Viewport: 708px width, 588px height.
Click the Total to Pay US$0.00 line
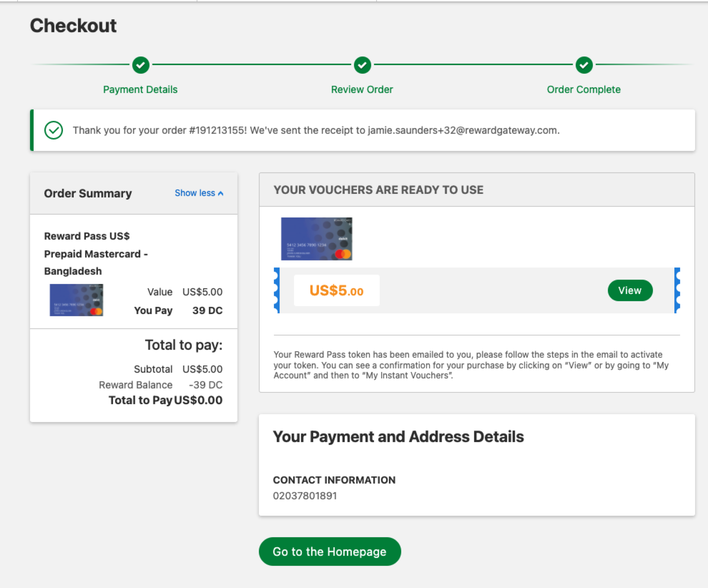point(166,400)
